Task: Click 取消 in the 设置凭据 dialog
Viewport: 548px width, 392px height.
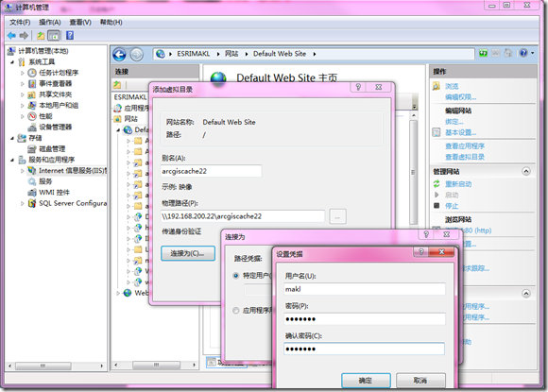Action: (x=420, y=380)
